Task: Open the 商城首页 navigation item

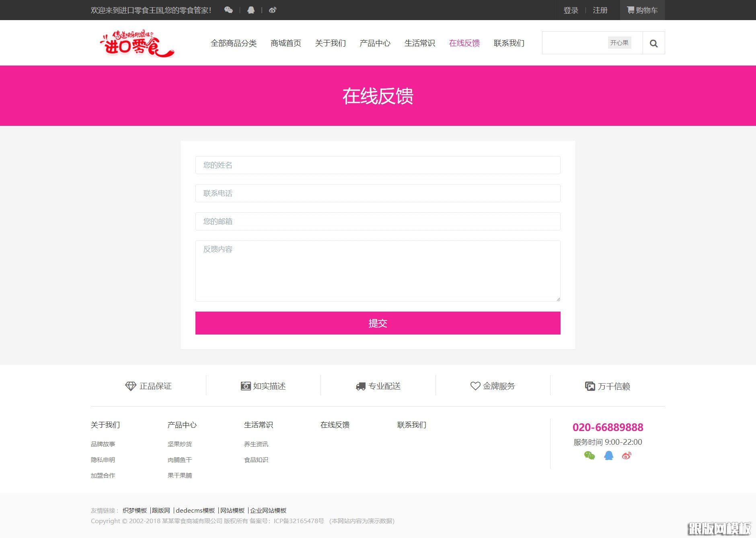Action: click(286, 43)
